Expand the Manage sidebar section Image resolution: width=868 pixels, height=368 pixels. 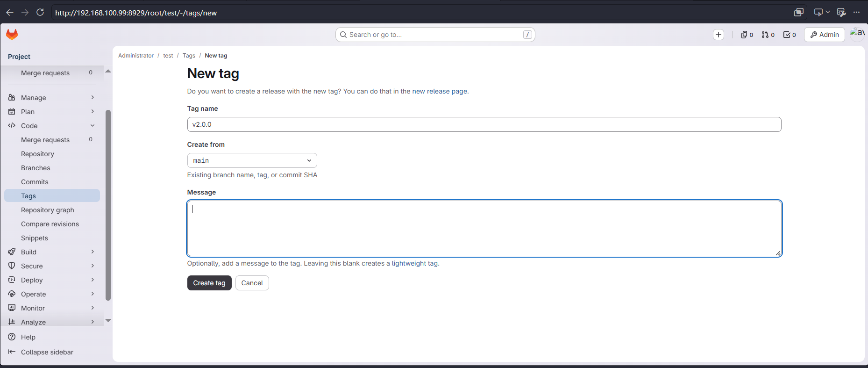pos(52,98)
